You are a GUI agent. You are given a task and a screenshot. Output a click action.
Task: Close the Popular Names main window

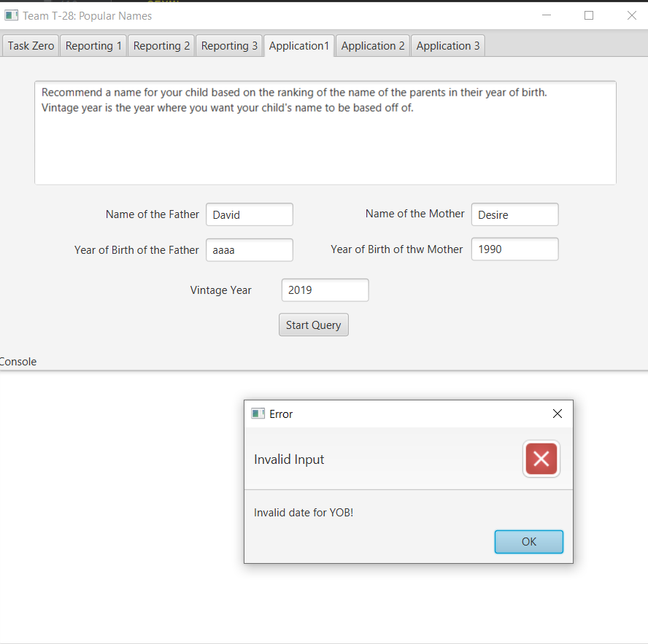coord(632,15)
